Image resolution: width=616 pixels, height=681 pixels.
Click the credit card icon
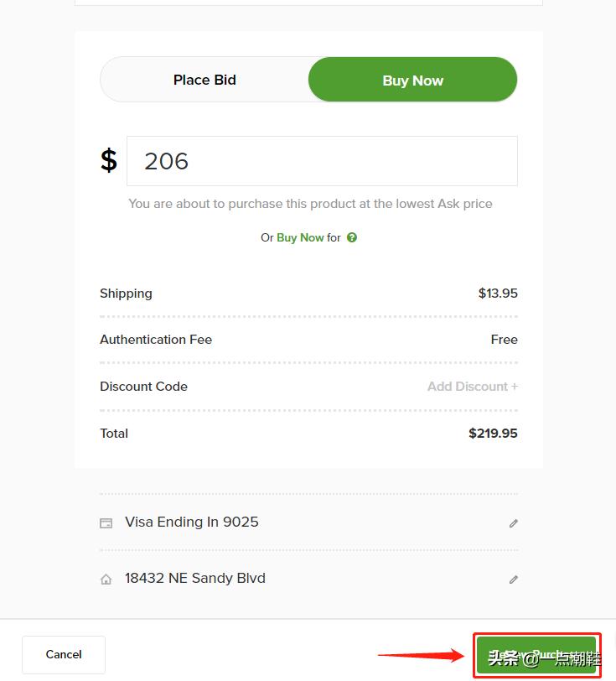(x=106, y=523)
